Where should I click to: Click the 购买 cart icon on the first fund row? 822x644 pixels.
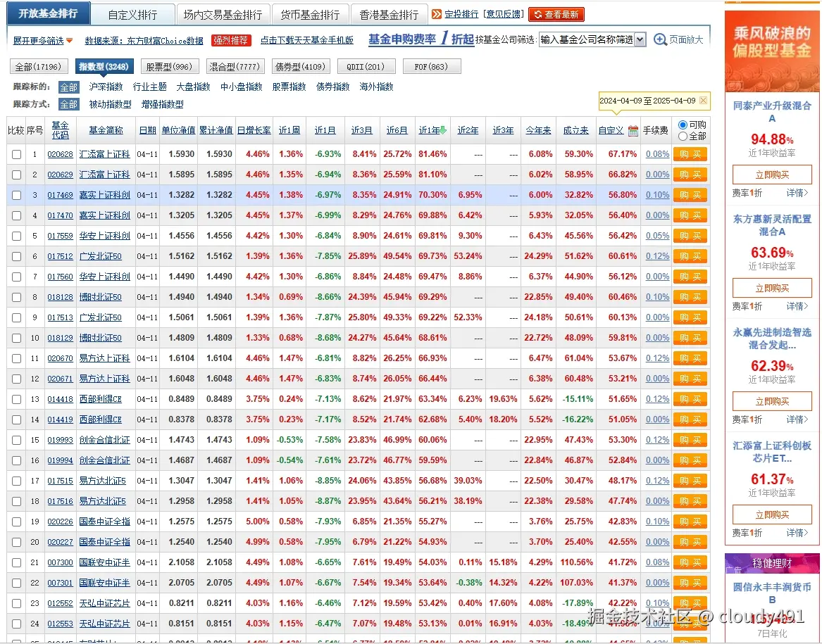[690, 153]
